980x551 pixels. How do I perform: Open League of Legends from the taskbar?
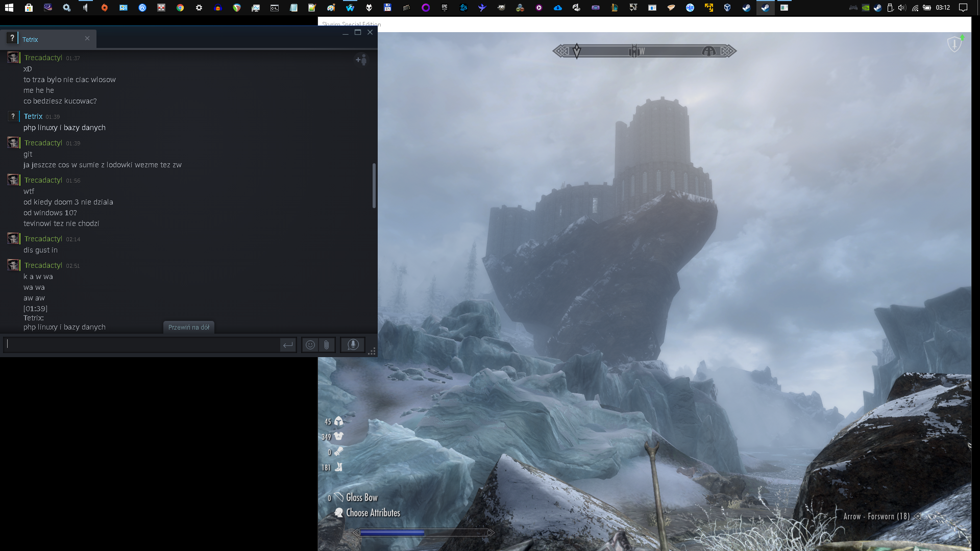[615, 8]
